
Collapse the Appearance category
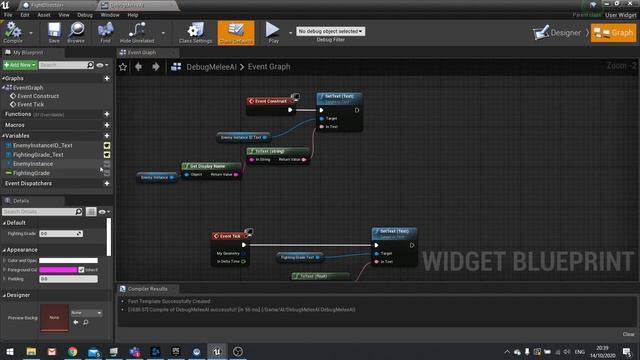[4, 250]
